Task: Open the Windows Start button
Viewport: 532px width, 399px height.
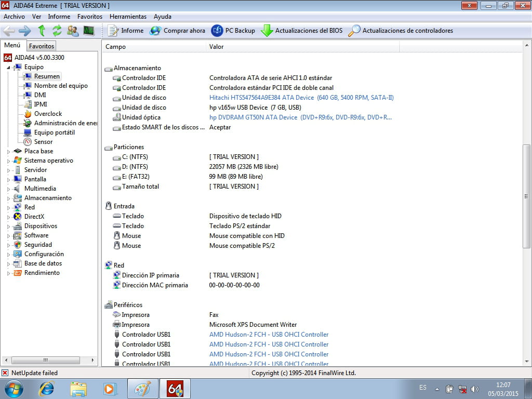Action: [x=14, y=389]
